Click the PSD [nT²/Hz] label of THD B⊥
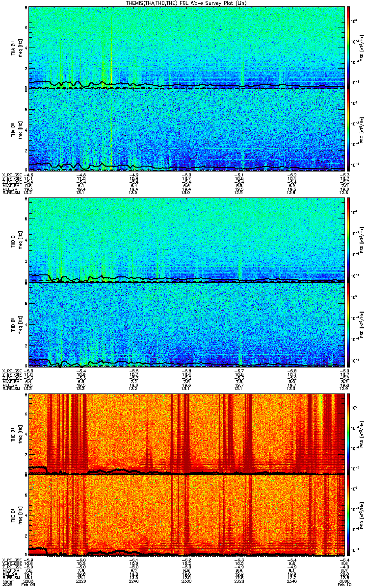The image size is (368, 588). [362, 240]
